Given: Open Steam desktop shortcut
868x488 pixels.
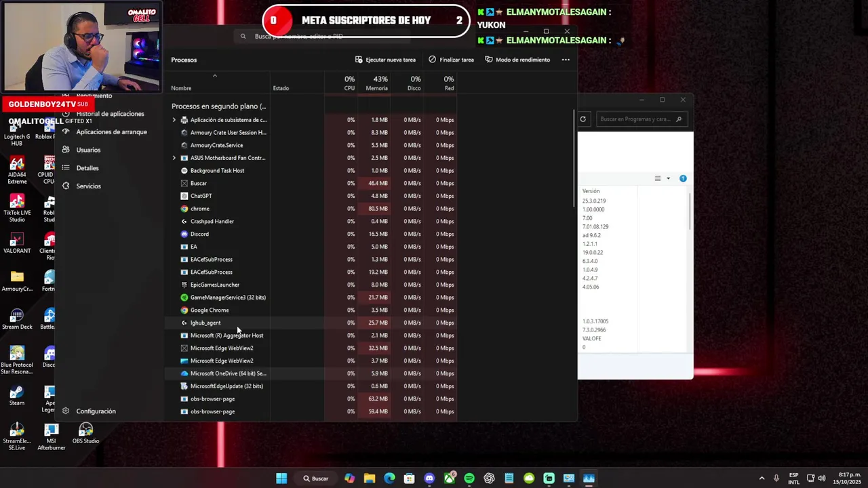Looking at the screenshot, I should click(x=17, y=396).
